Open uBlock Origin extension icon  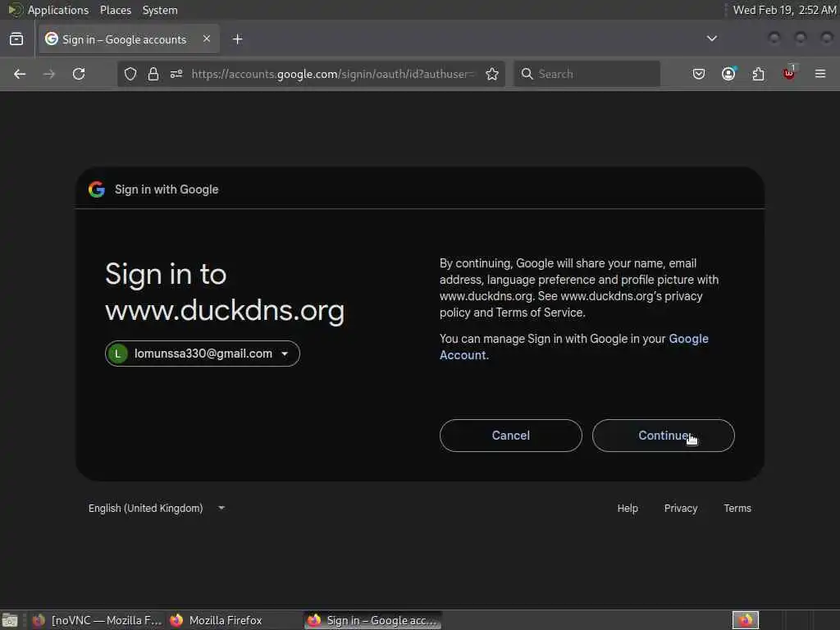(788, 74)
